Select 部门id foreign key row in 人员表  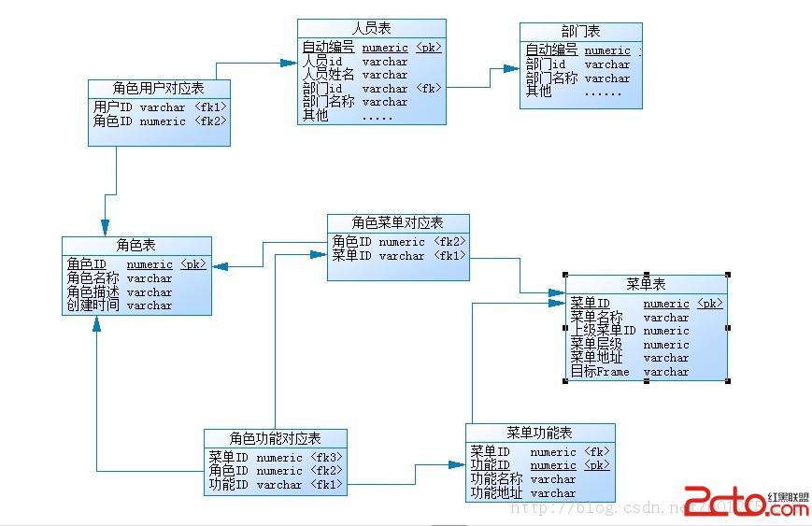tap(372, 89)
